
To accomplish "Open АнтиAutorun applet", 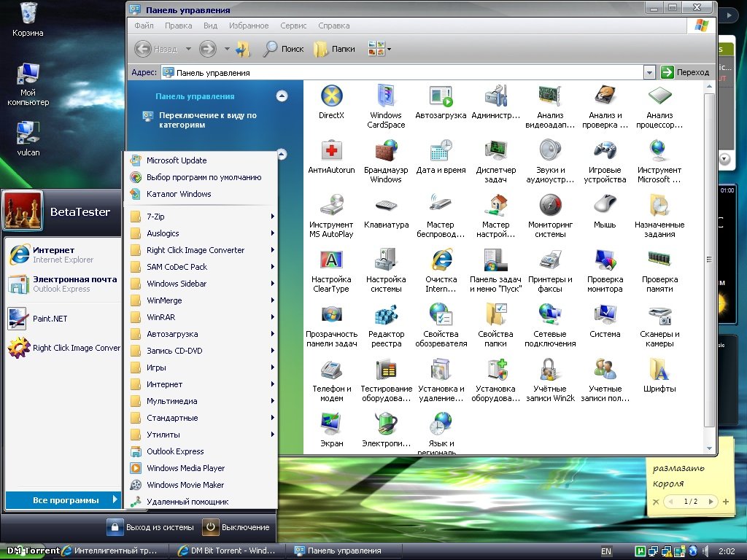I will (331, 156).
